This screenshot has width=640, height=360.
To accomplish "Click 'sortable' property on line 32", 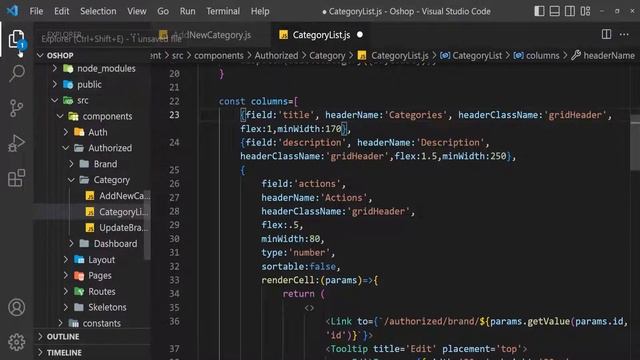I will click(283, 267).
